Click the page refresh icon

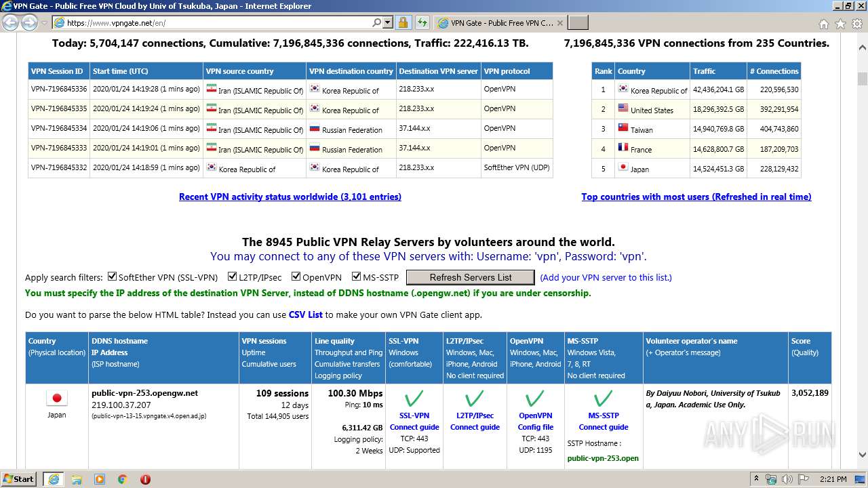pos(422,22)
